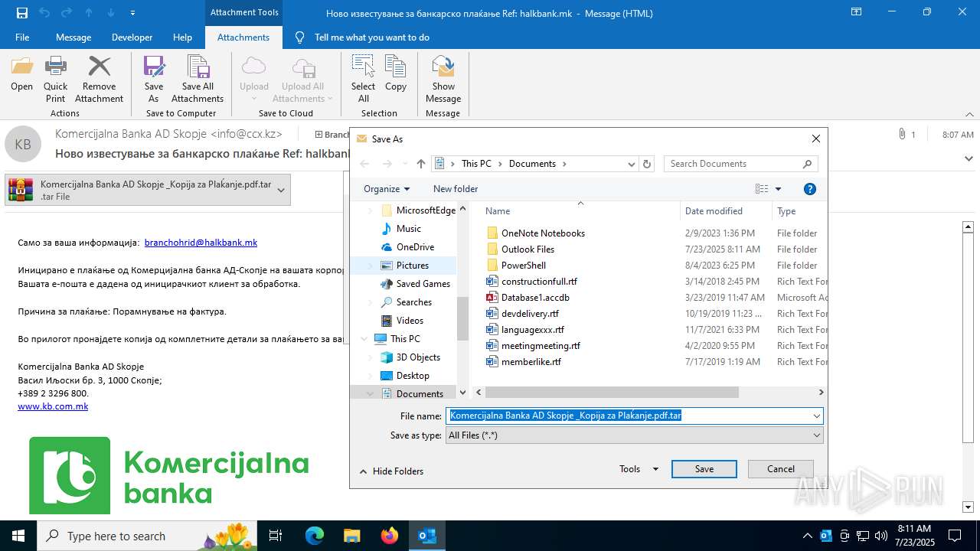980x551 pixels.
Task: Open the www.kb.com.mk link
Action: point(53,406)
